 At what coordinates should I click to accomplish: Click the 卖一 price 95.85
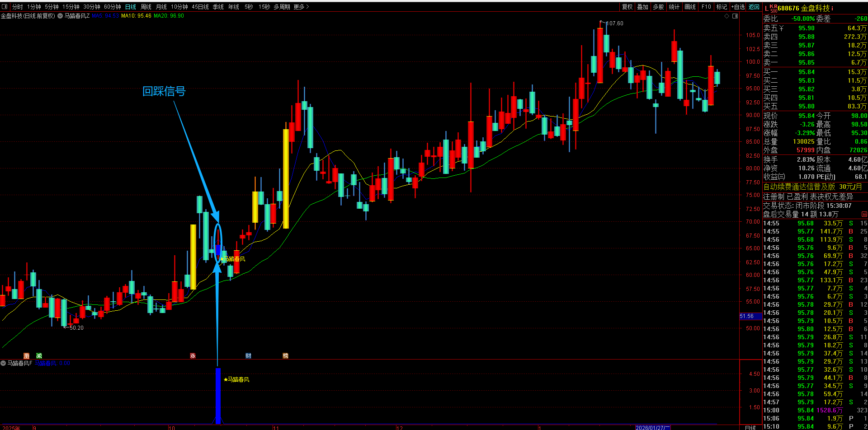[x=806, y=63]
